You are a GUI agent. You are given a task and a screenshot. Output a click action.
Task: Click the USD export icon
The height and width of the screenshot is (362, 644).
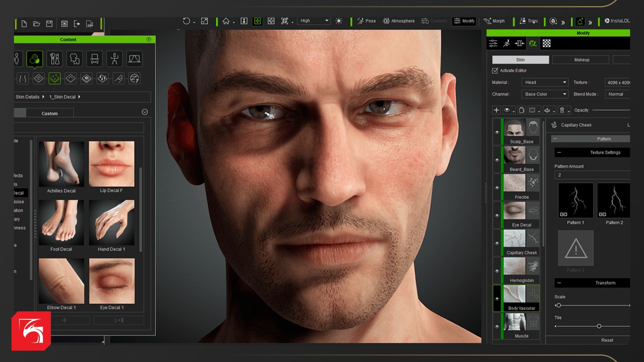[90, 24]
